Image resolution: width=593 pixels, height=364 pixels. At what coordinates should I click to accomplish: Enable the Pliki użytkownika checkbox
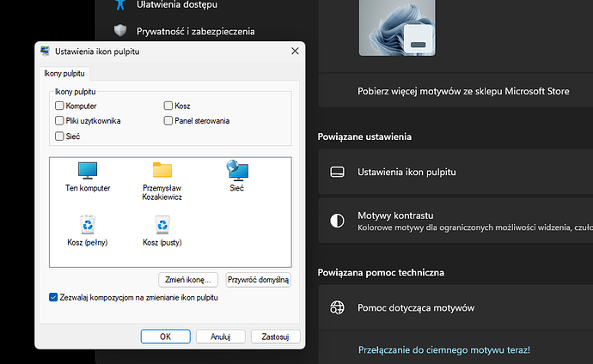(x=59, y=121)
